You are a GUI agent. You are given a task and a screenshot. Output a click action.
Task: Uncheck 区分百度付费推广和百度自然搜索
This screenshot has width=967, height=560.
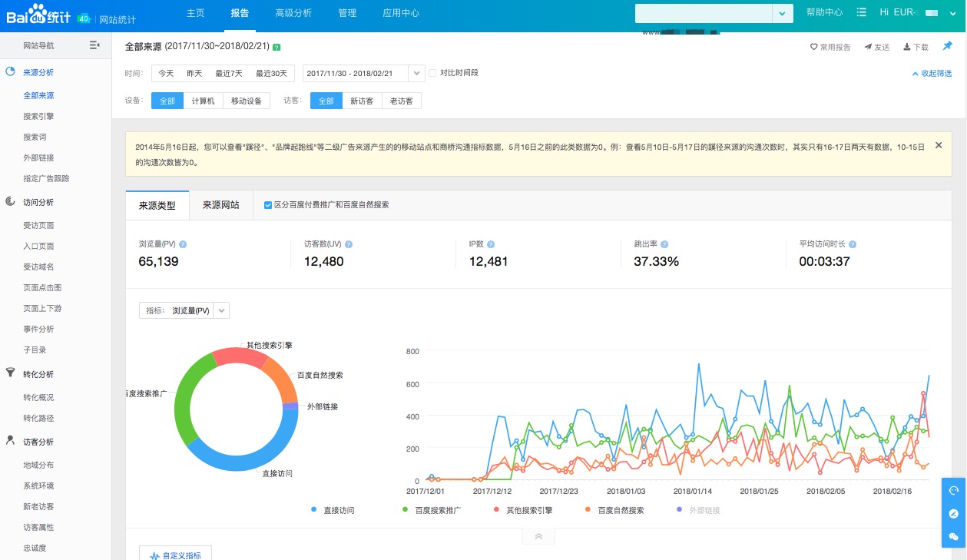click(x=268, y=204)
